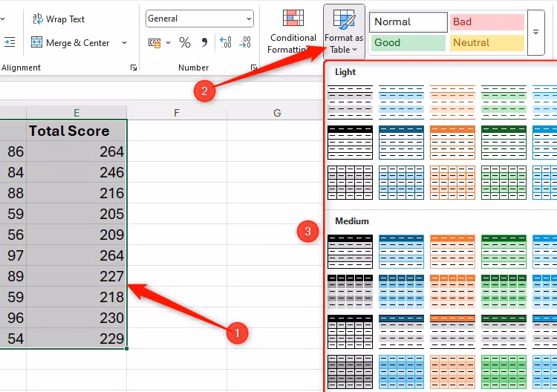This screenshot has height=392, width=557.
Task: Choose black gridded Medium style, third row
Action: (x=350, y=332)
